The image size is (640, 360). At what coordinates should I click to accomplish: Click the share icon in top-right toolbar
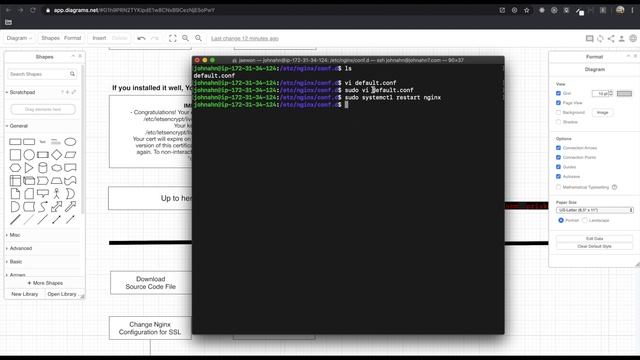(x=611, y=38)
